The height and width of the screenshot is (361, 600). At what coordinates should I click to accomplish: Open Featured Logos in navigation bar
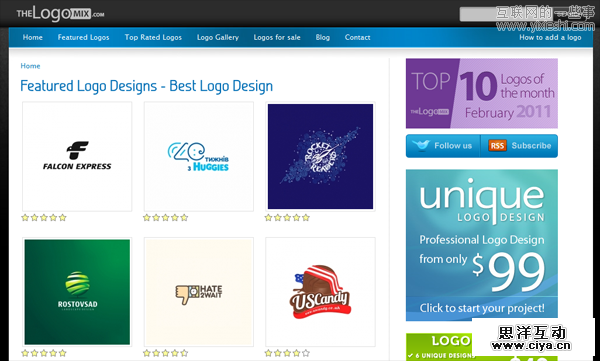[83, 38]
